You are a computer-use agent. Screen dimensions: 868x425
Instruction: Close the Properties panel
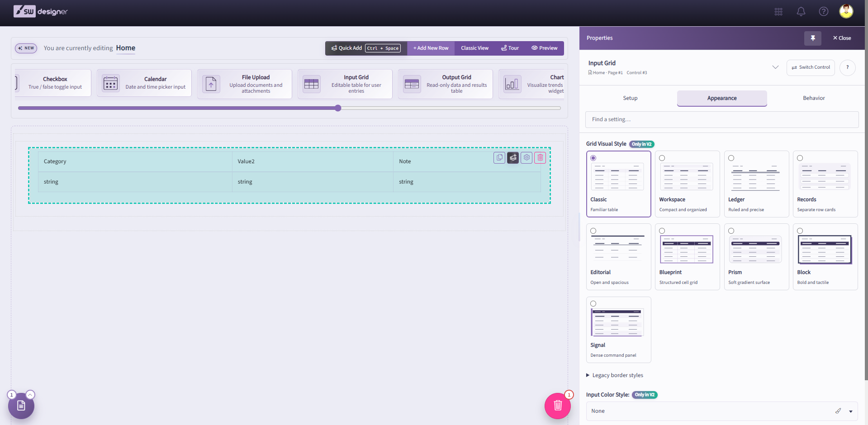click(x=842, y=38)
